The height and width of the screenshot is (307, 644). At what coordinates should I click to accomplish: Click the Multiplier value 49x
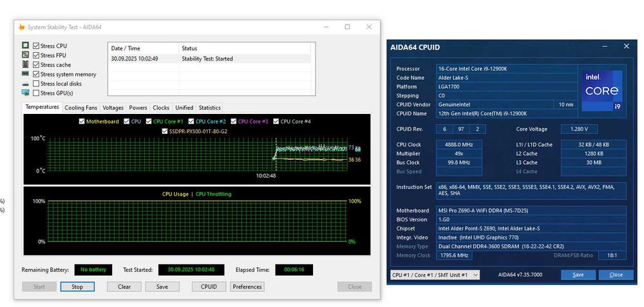coord(459,153)
